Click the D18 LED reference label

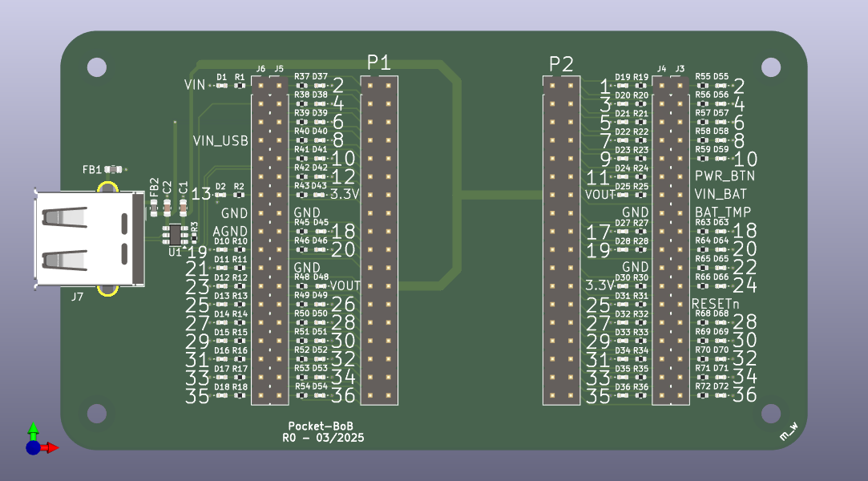pyautogui.click(x=221, y=387)
